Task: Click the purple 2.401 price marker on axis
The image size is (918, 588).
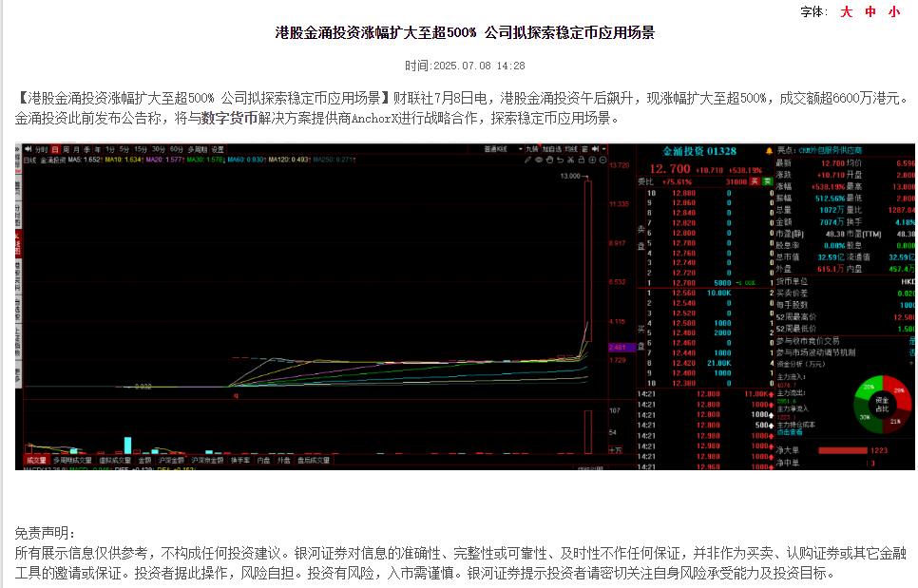Action: coord(622,348)
